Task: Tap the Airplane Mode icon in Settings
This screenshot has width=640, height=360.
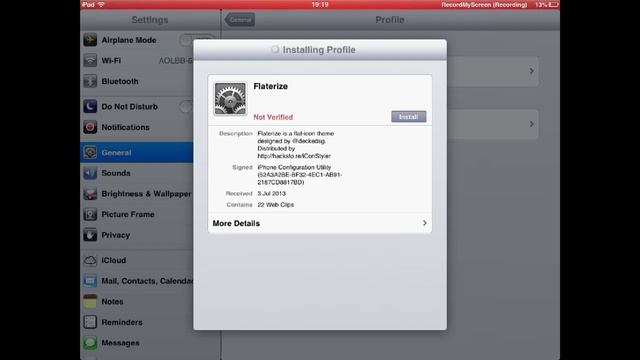Action: tap(90, 40)
